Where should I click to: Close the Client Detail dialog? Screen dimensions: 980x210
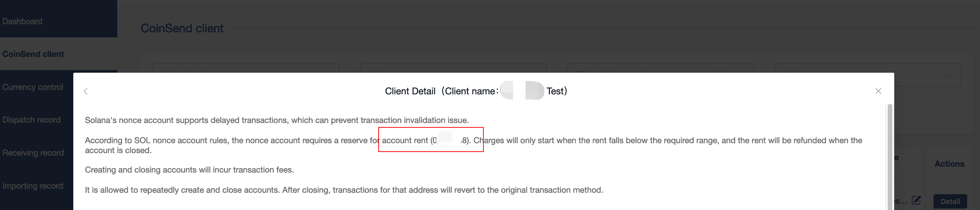point(878,91)
